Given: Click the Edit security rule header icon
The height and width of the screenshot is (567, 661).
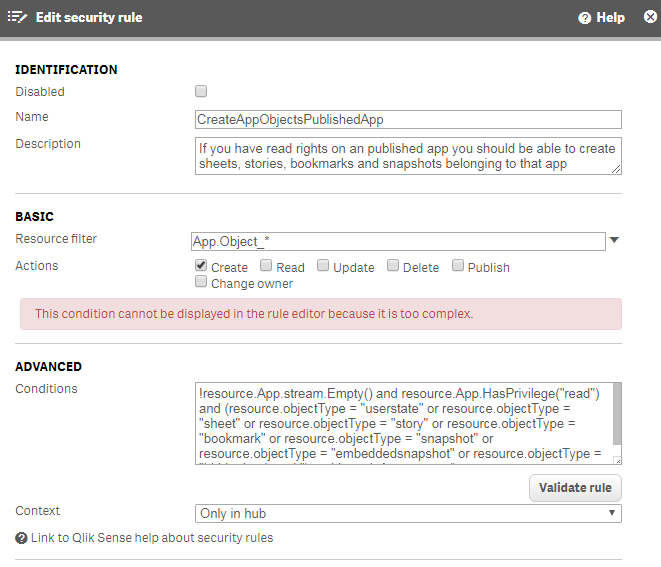Looking at the screenshot, I should (17, 17).
